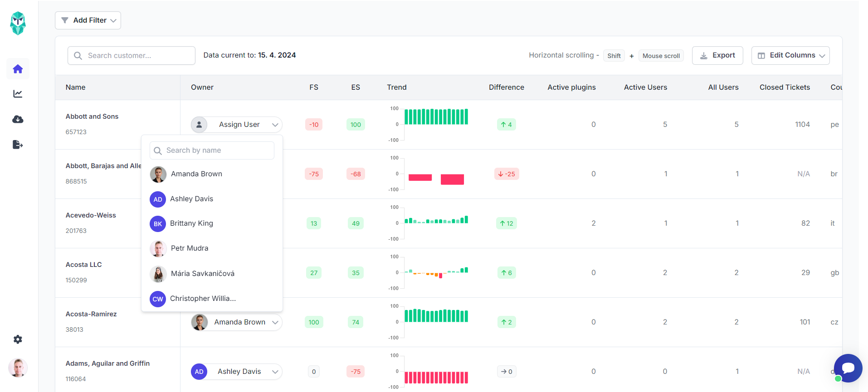Click the search magnifier in customer search

tap(78, 56)
